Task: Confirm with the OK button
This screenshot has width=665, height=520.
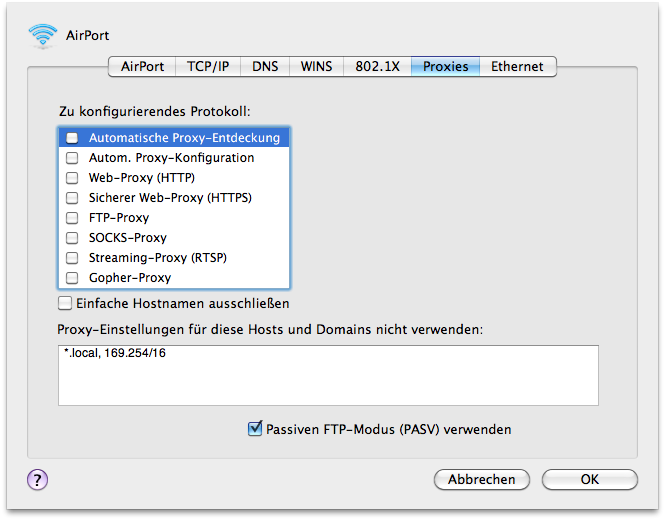Action: (590, 480)
